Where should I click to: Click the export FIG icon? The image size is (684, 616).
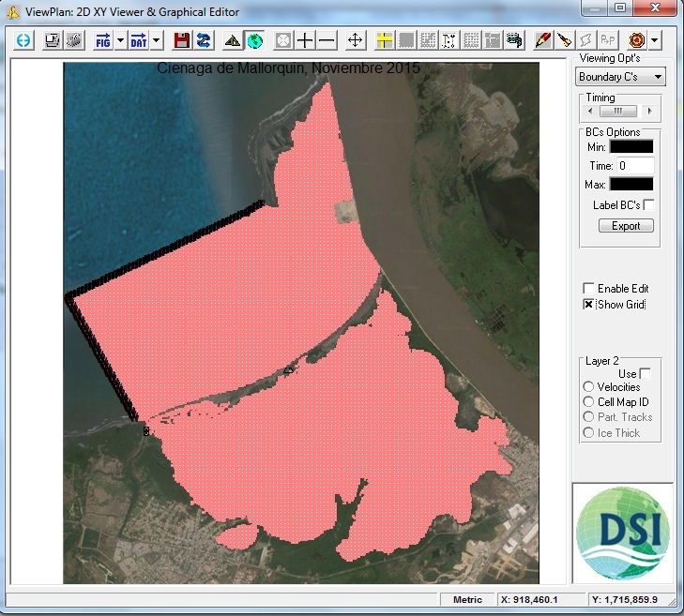tap(103, 40)
